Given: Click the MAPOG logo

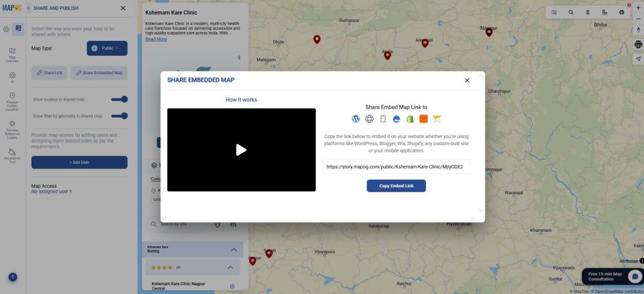Looking at the screenshot, I should [12, 8].
